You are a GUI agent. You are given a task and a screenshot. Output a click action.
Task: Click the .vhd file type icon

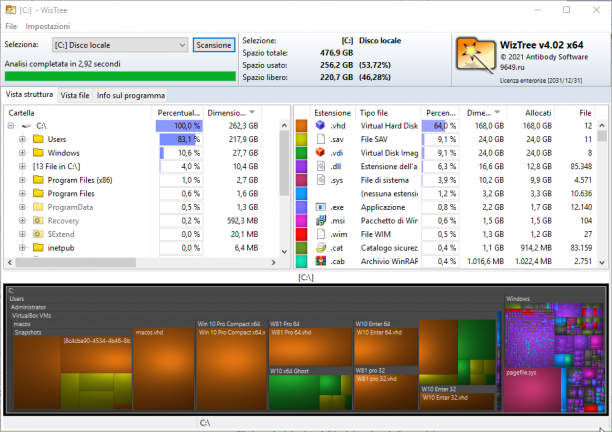[320, 125]
